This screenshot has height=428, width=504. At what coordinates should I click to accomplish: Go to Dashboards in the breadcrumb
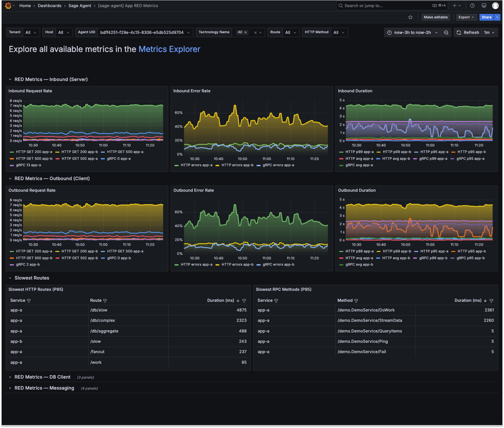[x=49, y=6]
